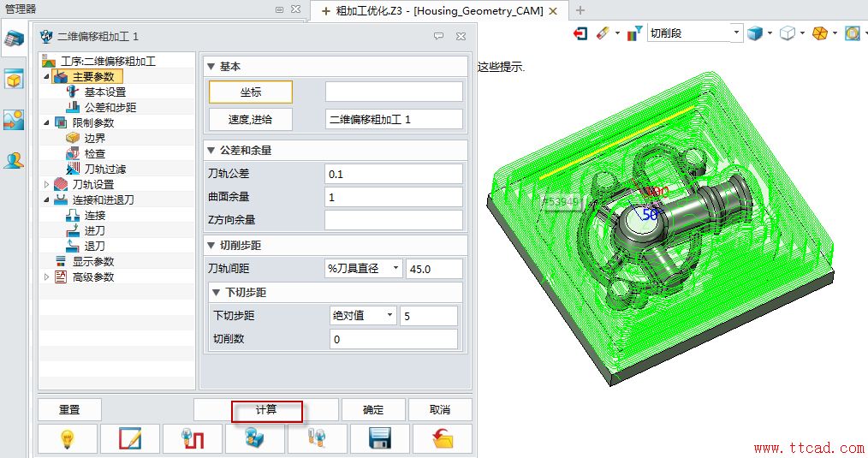This screenshot has width=868, height=458.
Task: Click the 刀轨间距 45.0 value field
Action: [x=434, y=269]
